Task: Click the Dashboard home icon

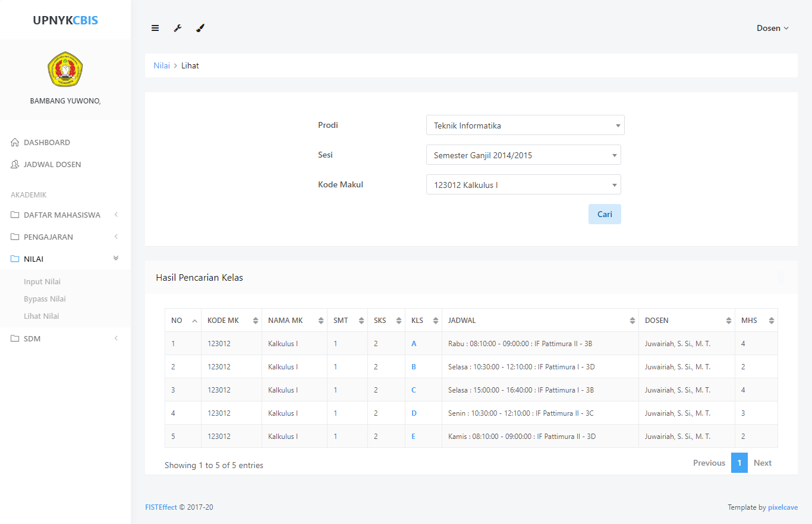Action: coord(15,143)
